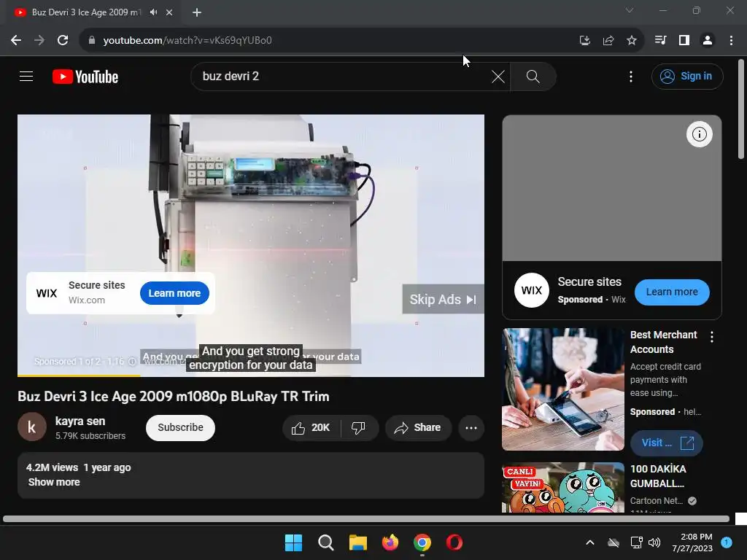Open File Explorer from taskbar

point(357,542)
